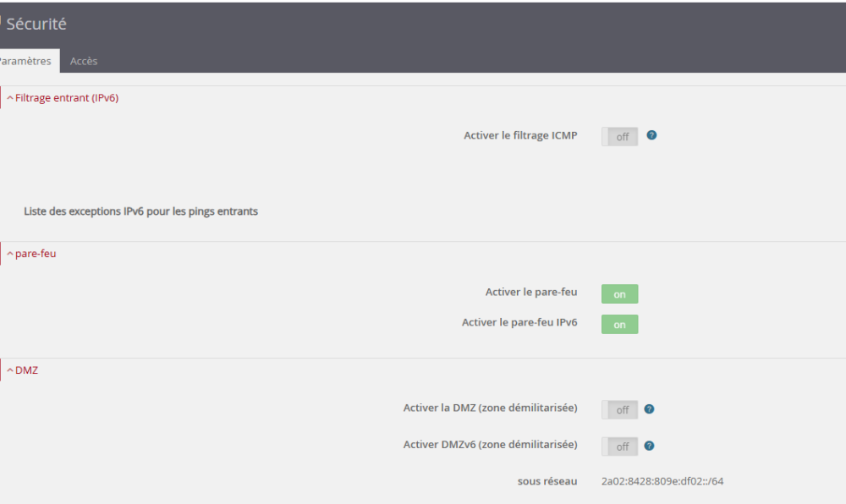This screenshot has width=846, height=504.
Task: Click the 'Activer le filtrage ICMP' label
Action: [x=520, y=135]
